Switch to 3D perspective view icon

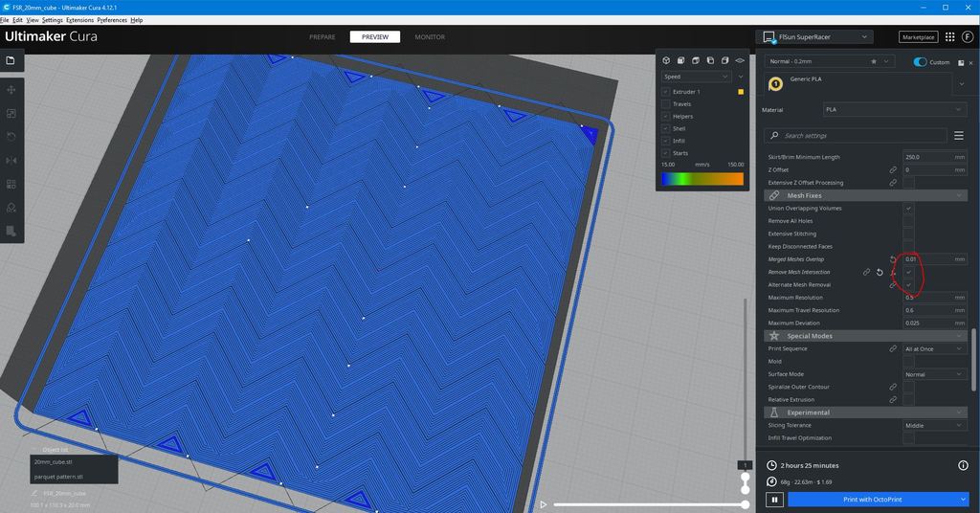(x=666, y=60)
